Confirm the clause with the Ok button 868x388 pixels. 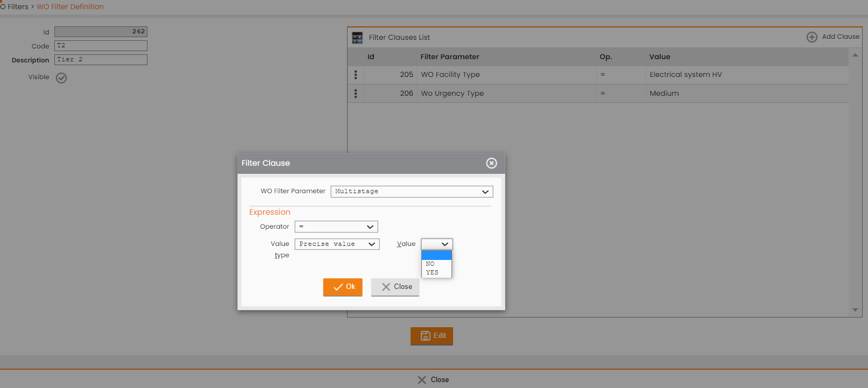pyautogui.click(x=343, y=287)
